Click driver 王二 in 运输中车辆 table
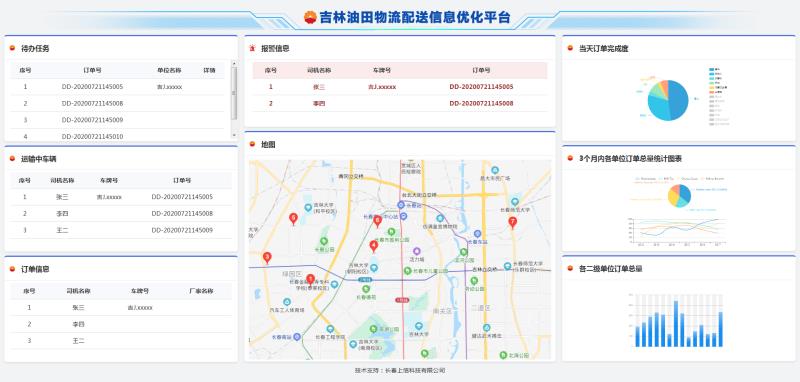Image resolution: width=800 pixels, height=382 pixels. pyautogui.click(x=62, y=230)
